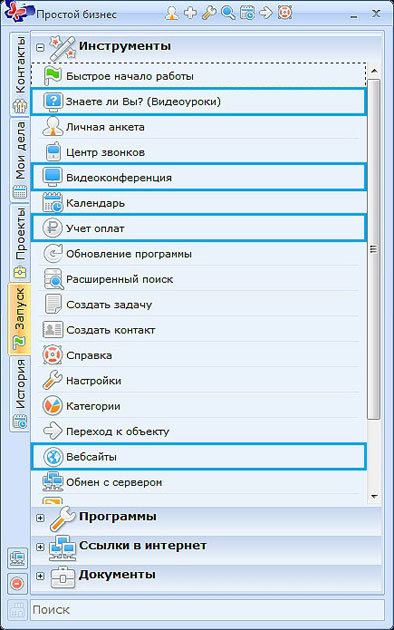Open Категории list item
Screen dimensions: 394x630
pyautogui.click(x=198, y=406)
